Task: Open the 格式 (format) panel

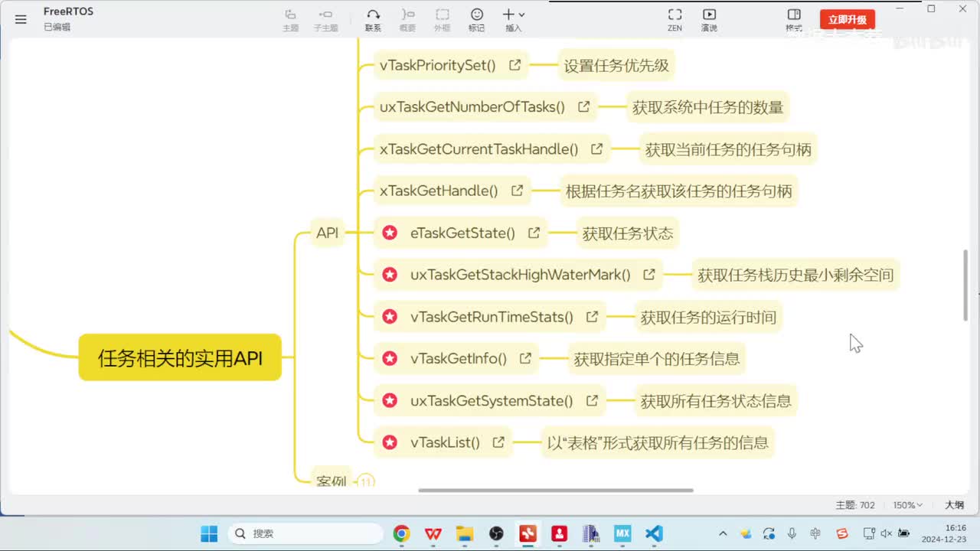Action: point(794,21)
